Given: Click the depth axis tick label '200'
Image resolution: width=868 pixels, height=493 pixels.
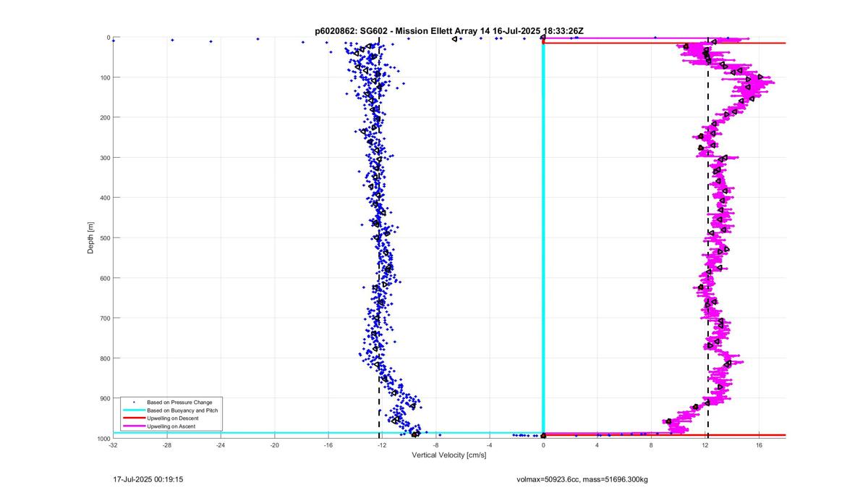Looking at the screenshot, I should point(104,117).
